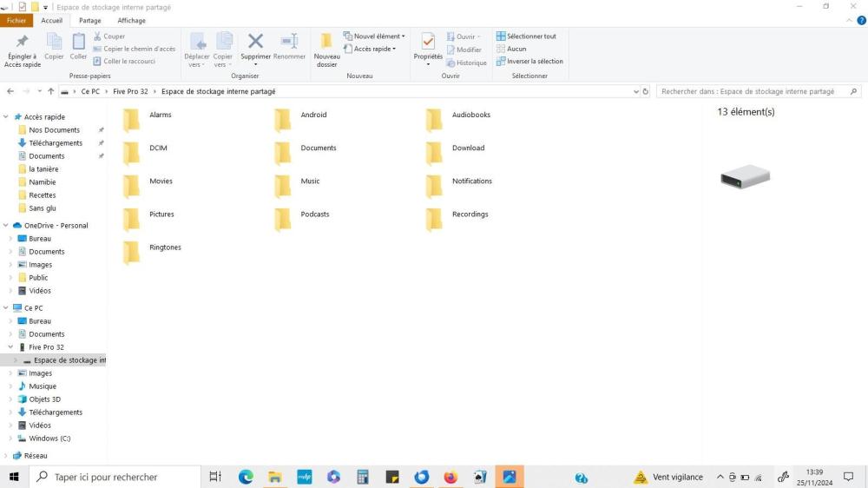Create a Nouveau dossier
The height and width of the screenshot is (488, 868).
click(326, 49)
